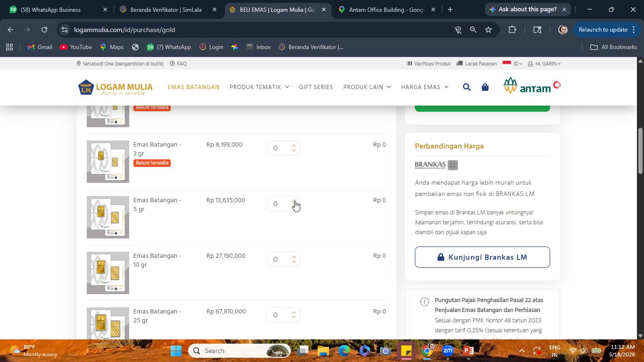Open the apps grid in bookmarks bar
The width and height of the screenshot is (644, 362).
point(9,47)
